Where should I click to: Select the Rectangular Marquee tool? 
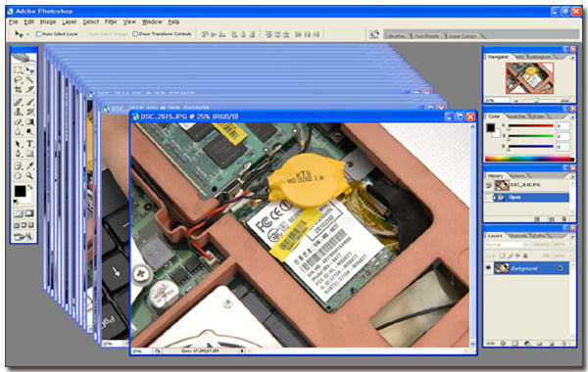coord(18,70)
